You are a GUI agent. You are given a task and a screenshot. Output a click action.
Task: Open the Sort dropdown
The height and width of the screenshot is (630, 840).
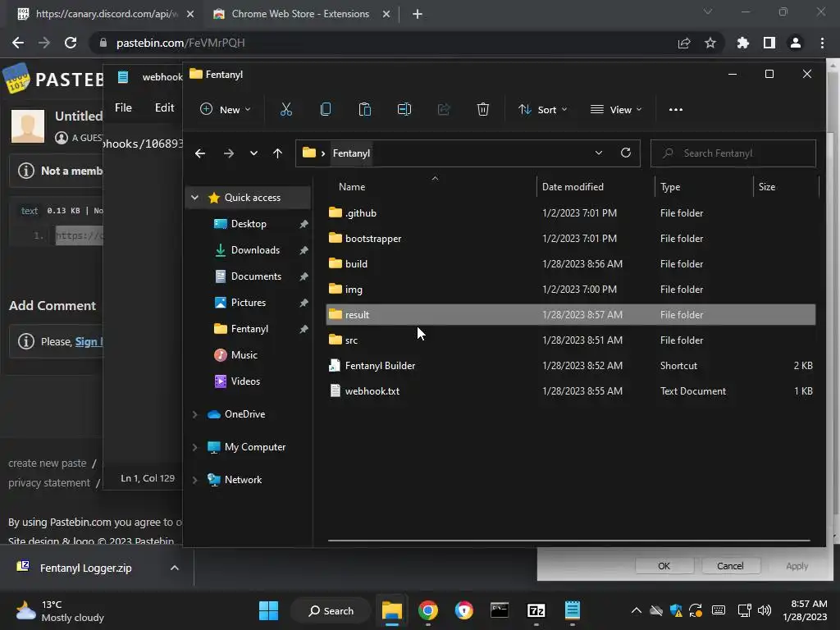pos(543,109)
